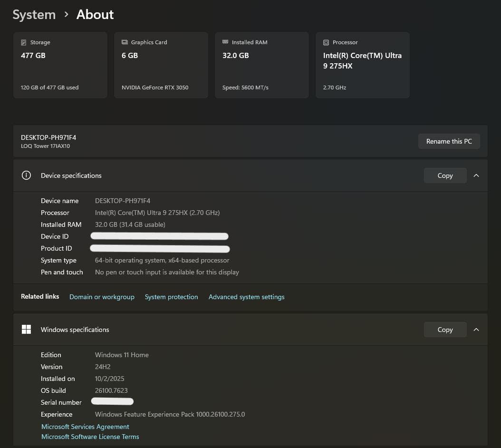Open Microsoft Software License Terms link
This screenshot has width=501, height=448.
click(90, 437)
